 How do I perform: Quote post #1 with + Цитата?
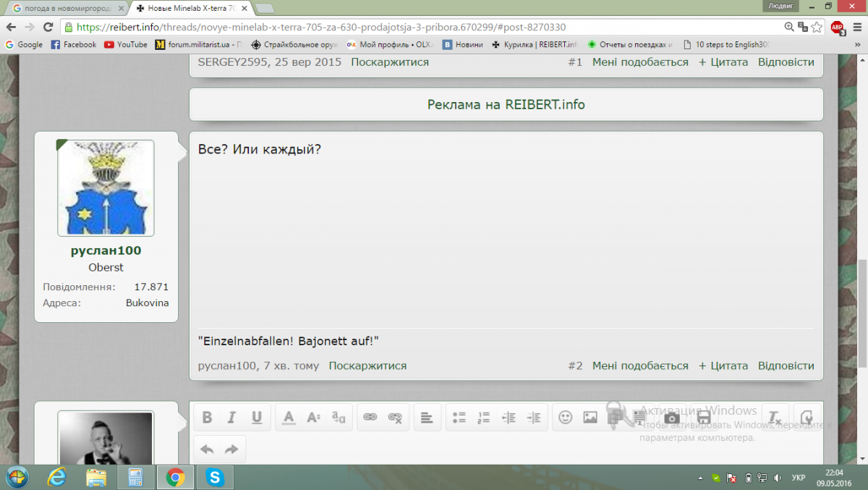(723, 62)
